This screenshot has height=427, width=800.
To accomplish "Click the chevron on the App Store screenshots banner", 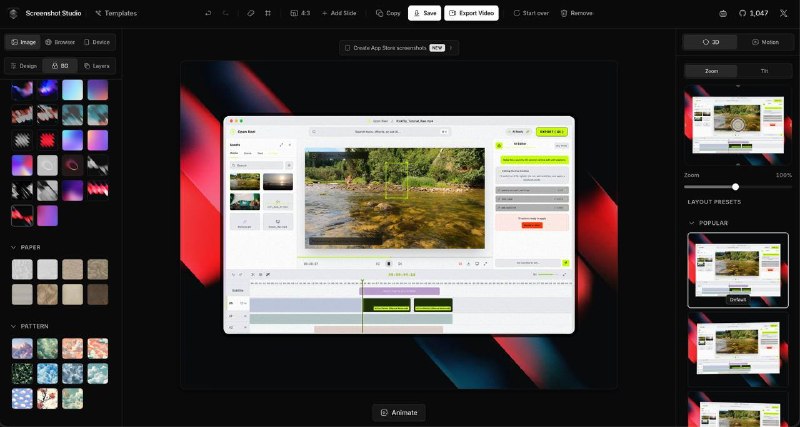I will pos(451,48).
